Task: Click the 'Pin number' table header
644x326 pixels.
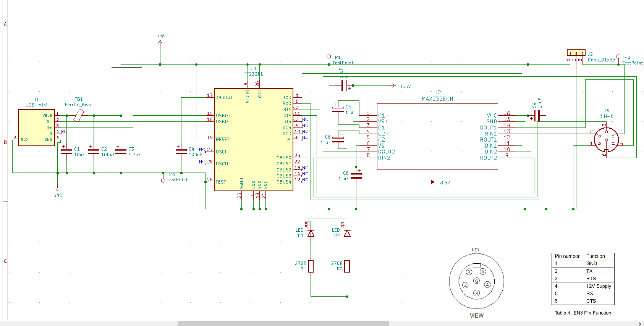Action: [567, 256]
